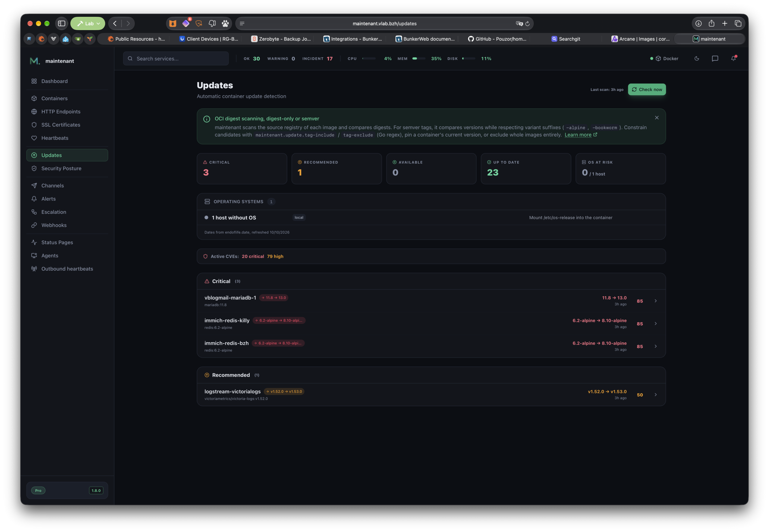Toggle the dark mode moon icon
Image resolution: width=769 pixels, height=532 pixels.
tap(697, 59)
